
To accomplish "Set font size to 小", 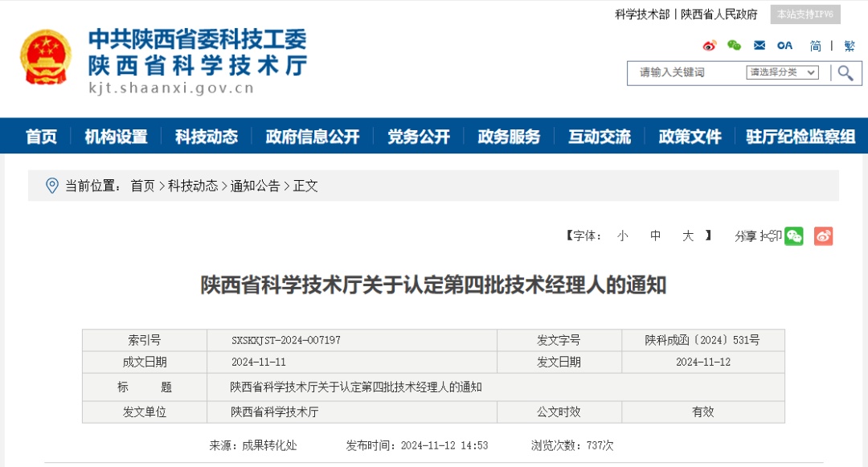I will (x=623, y=236).
